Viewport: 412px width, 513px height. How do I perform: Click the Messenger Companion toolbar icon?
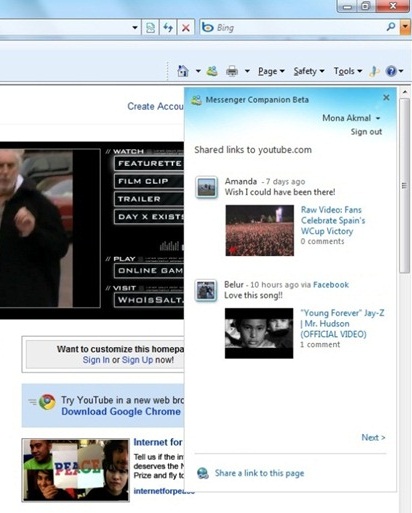(212, 71)
